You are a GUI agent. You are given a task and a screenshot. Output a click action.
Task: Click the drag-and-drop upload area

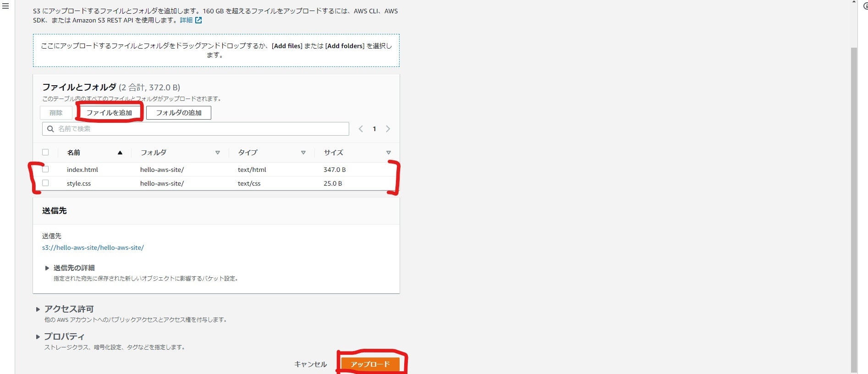pos(216,50)
